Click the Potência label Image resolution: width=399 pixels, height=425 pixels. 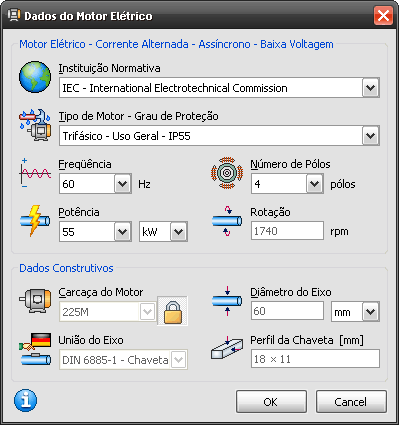pos(79,212)
